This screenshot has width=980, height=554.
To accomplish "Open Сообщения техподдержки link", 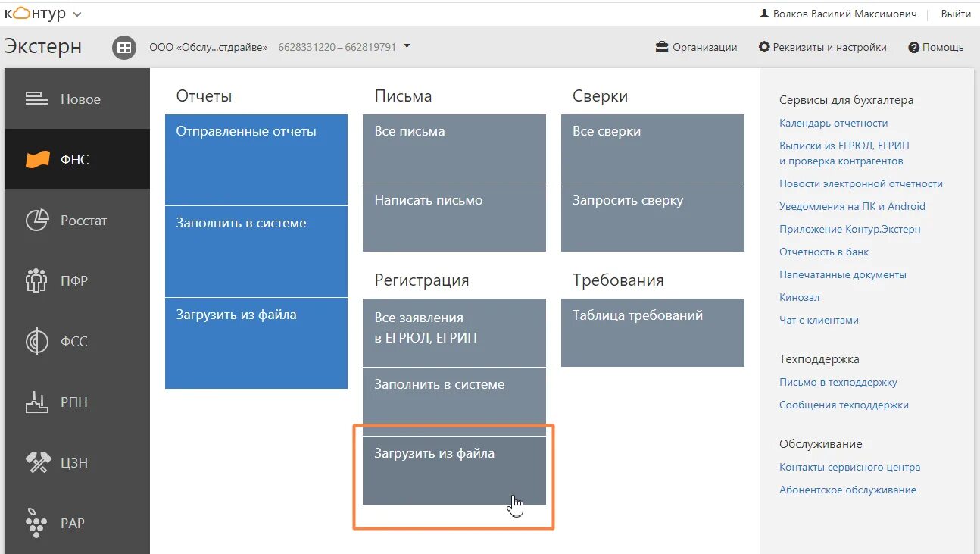I will [844, 405].
